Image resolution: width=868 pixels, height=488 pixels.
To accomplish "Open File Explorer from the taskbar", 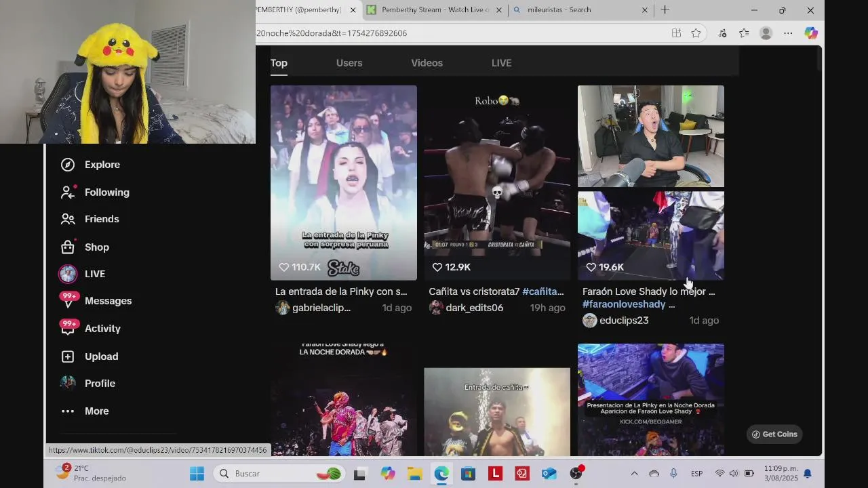I will pos(414,474).
